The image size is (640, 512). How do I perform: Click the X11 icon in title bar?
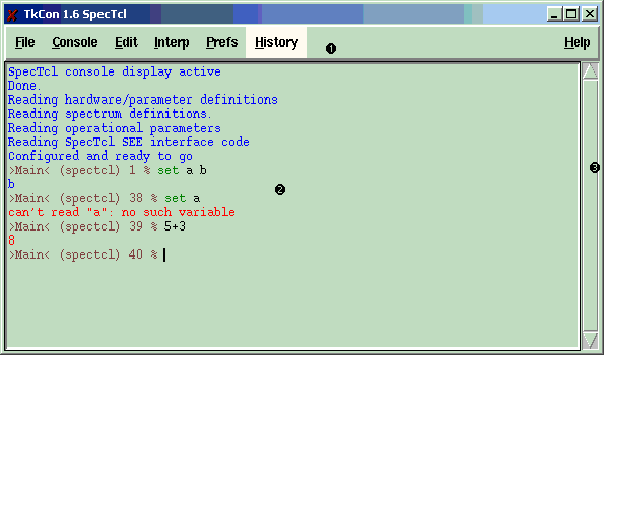point(12,15)
